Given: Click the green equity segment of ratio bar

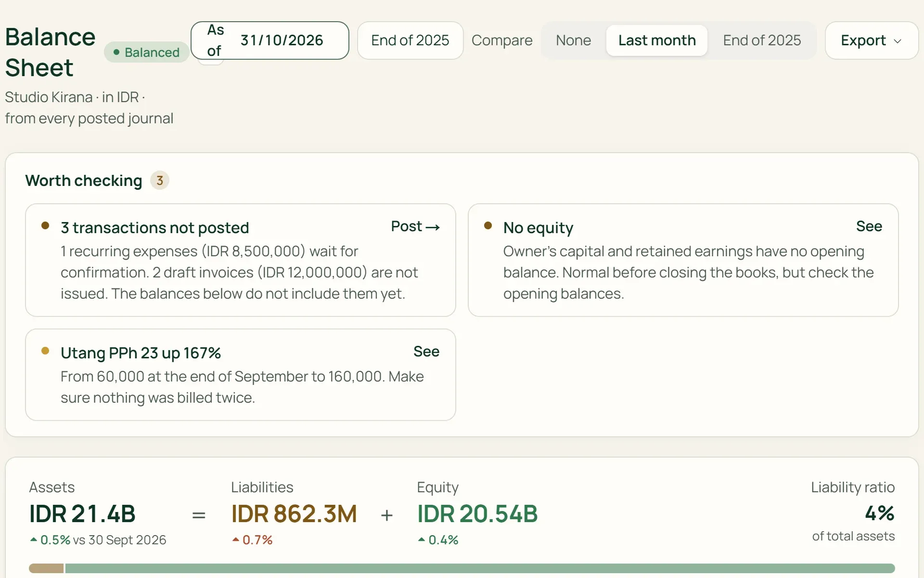Looking at the screenshot, I should point(480,568).
